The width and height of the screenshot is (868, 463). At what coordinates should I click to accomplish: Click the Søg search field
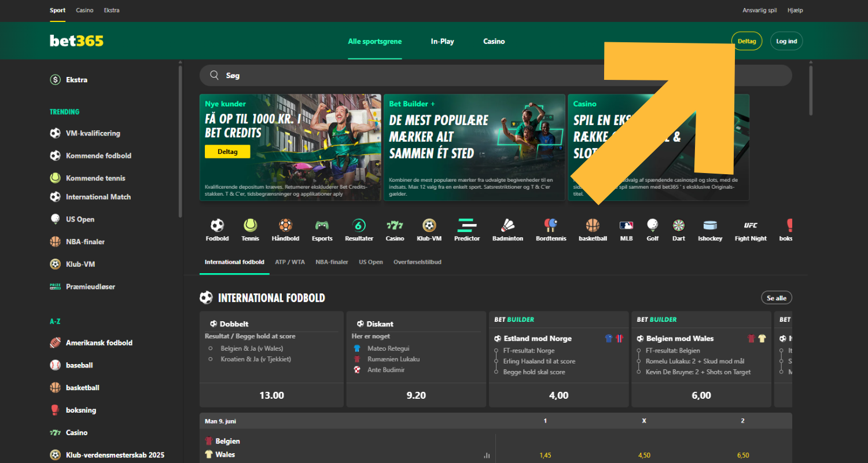point(496,75)
